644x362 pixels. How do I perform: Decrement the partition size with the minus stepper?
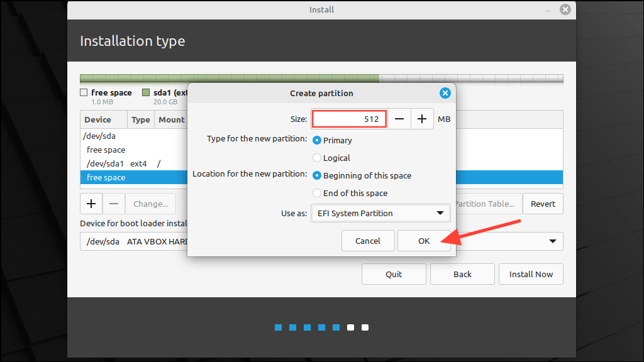pyautogui.click(x=399, y=118)
